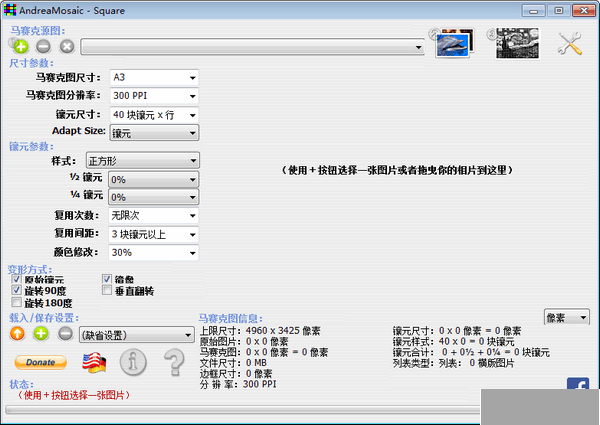Open the (缺省设置) settings dropdown
The image size is (600, 425).
137,335
